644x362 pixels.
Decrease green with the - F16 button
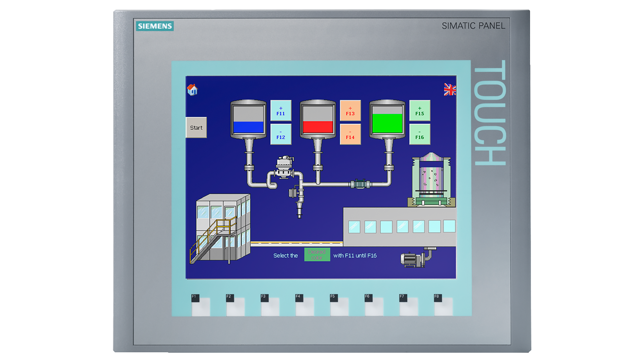(x=420, y=134)
